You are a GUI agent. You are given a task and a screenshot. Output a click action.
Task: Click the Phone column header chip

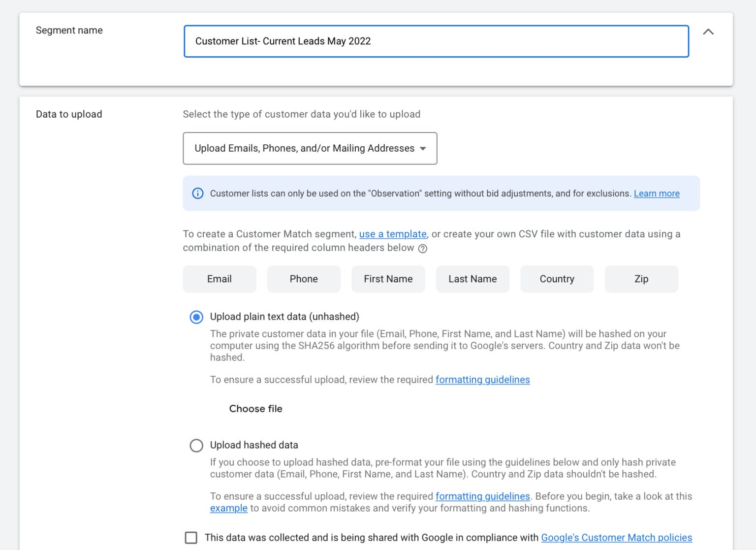tap(304, 279)
